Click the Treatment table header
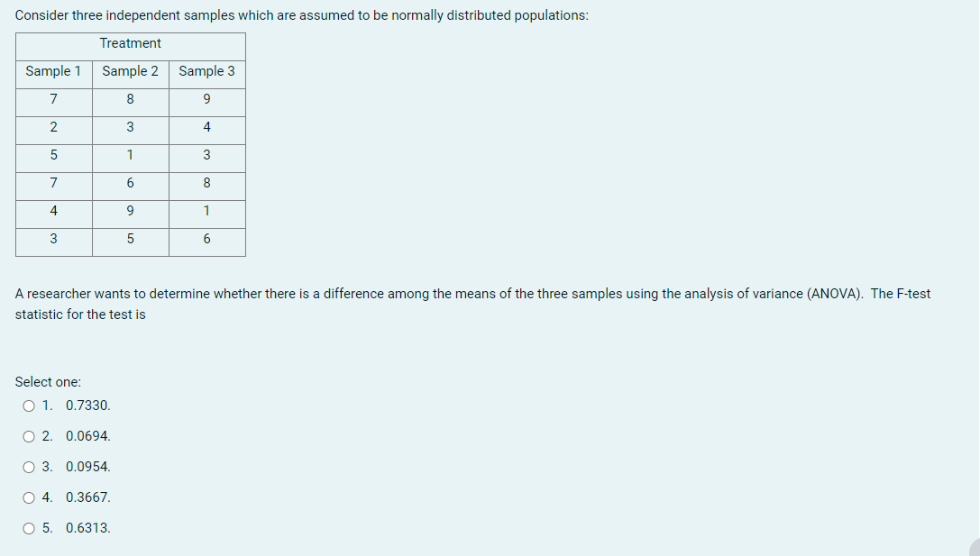 click(130, 43)
